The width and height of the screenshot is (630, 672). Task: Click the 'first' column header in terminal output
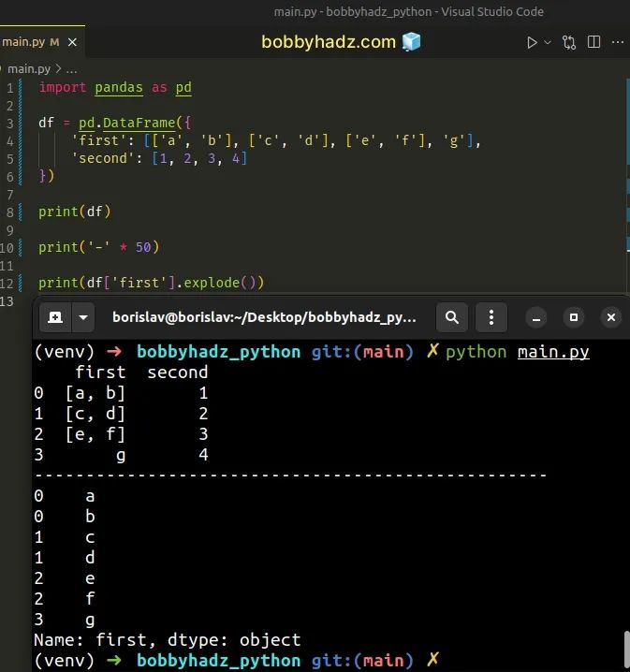pyautogui.click(x=100, y=373)
